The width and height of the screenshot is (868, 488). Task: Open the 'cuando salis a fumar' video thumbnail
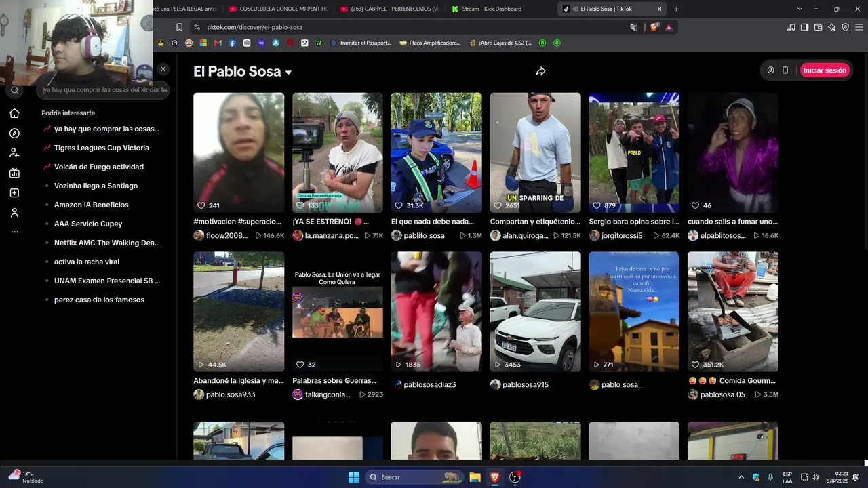click(733, 152)
